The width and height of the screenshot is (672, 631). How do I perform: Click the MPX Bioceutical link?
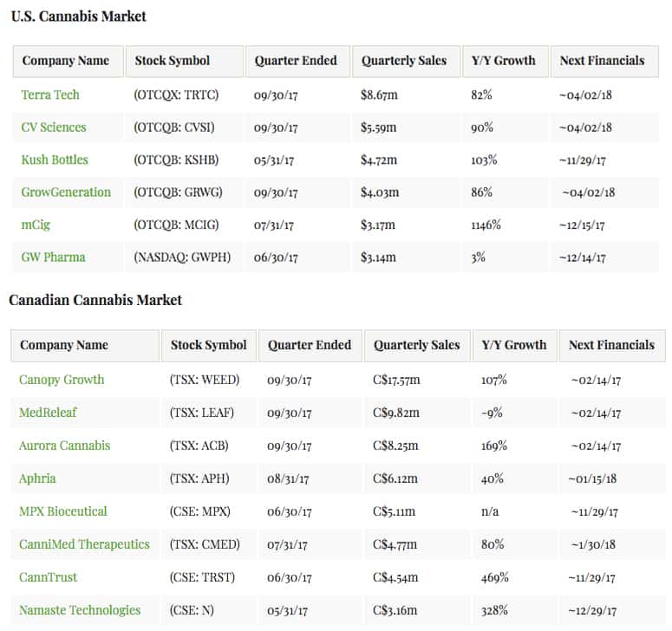(x=63, y=511)
